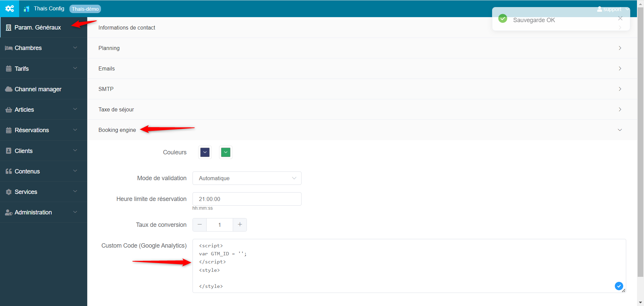Open the Contenus sidebar menu
The width and height of the screenshot is (644, 306).
tap(44, 171)
